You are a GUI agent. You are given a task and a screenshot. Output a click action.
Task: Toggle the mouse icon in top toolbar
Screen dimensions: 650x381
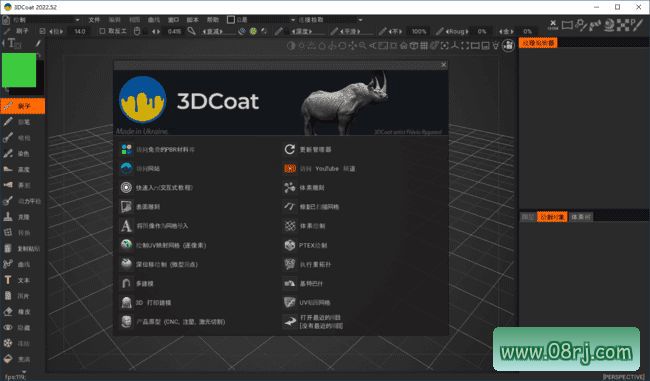137,31
